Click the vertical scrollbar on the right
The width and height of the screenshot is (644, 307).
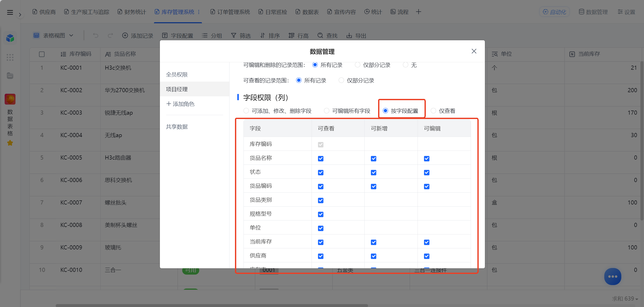642,140
